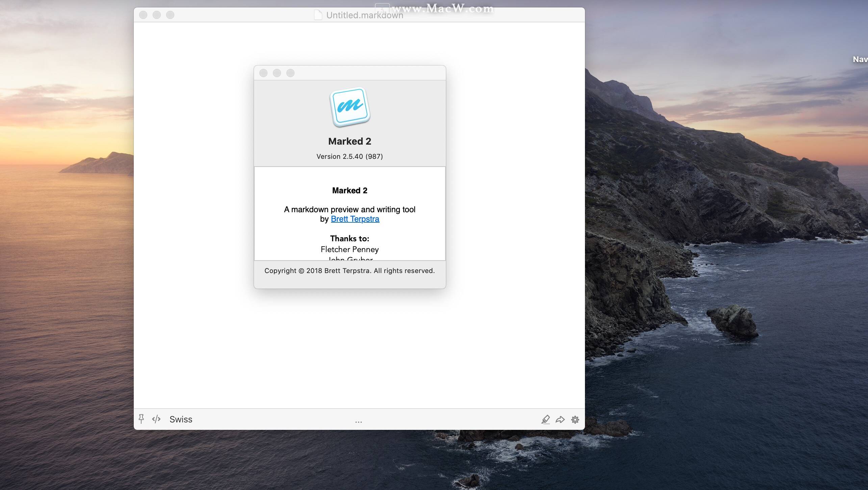Open the proofing highlighter icon
868x490 pixels.
[545, 419]
